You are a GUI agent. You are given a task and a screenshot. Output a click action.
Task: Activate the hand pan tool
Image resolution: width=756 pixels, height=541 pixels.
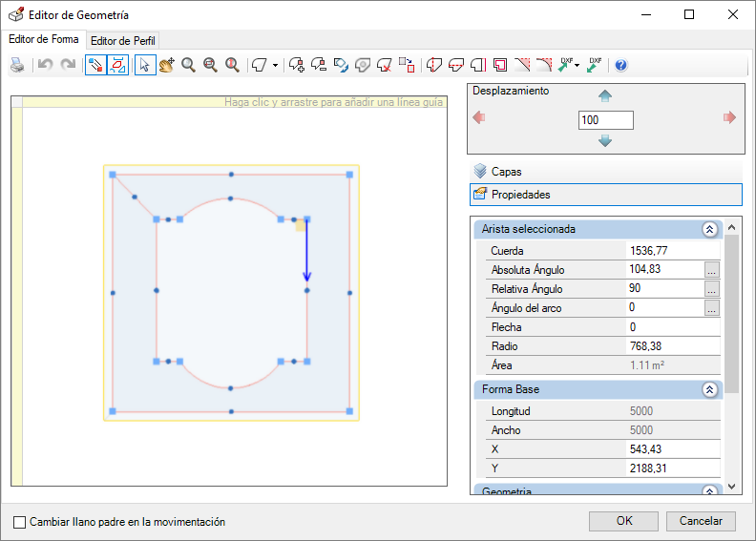click(166, 65)
